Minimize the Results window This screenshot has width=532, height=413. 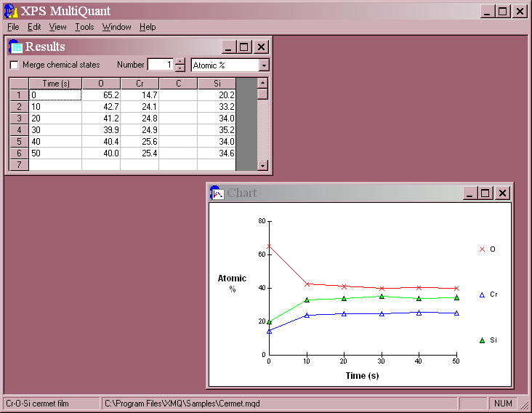click(x=228, y=47)
